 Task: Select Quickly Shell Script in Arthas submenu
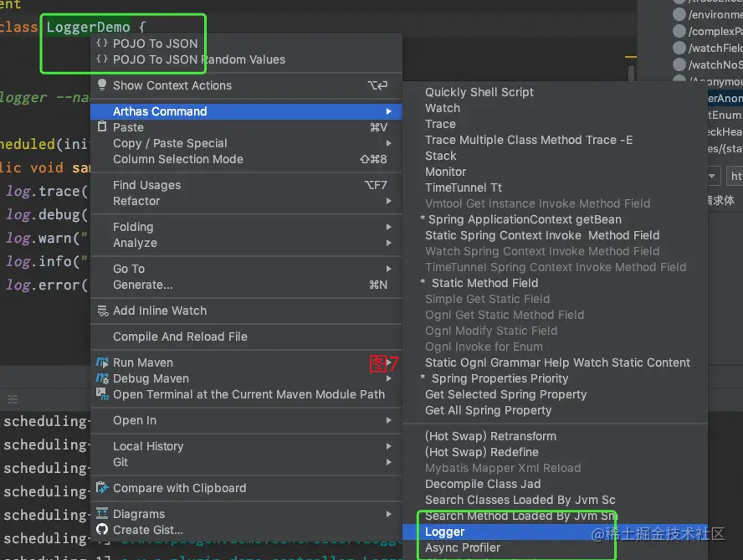555,92
